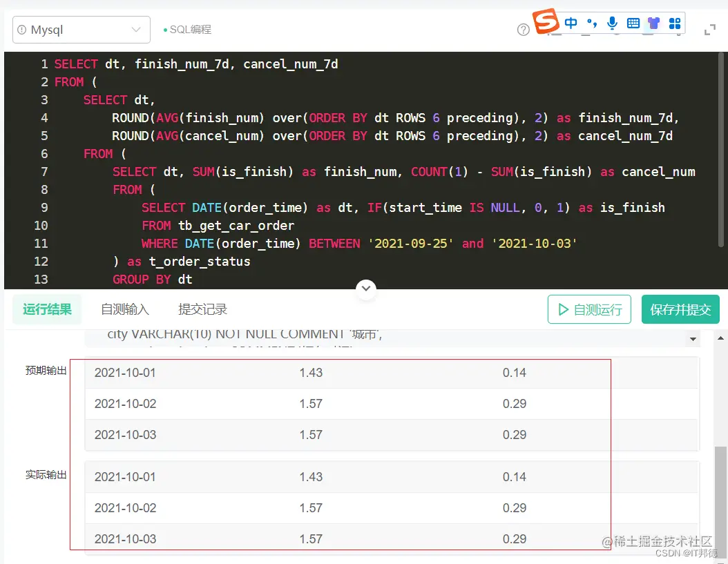Image resolution: width=728 pixels, height=564 pixels.
Task: Click expected output value 0.14
Action: coord(515,373)
